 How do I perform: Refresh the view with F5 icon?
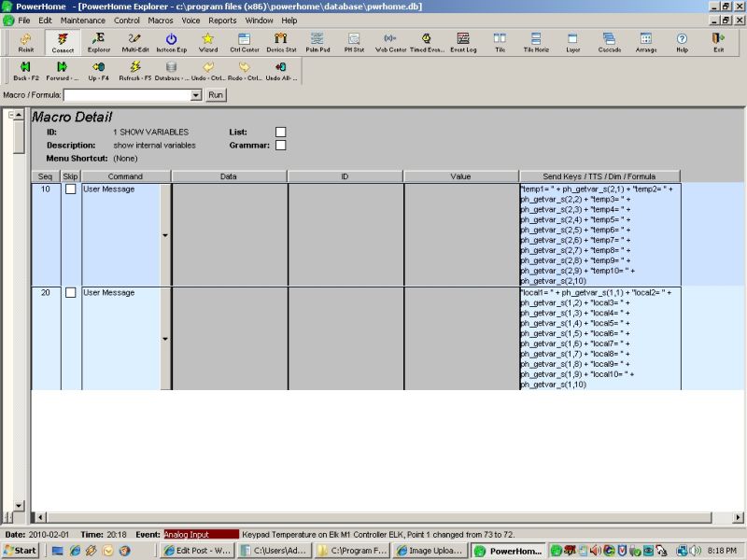135,71
